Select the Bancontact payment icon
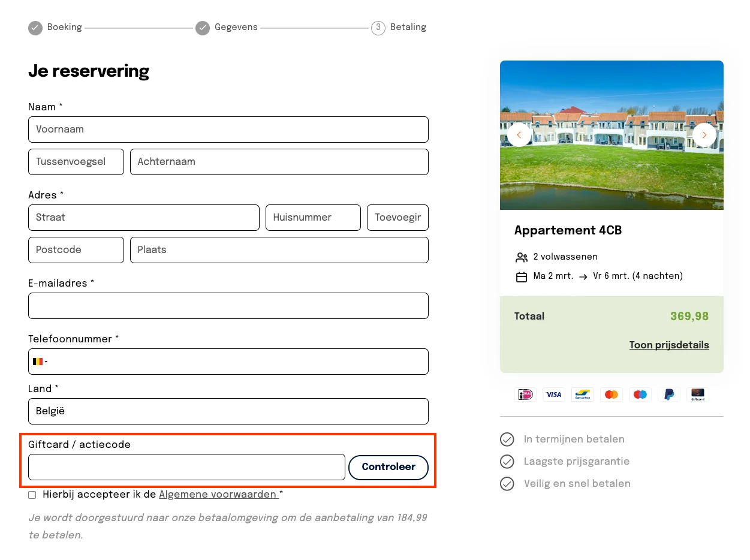The image size is (750, 560). 582,394
